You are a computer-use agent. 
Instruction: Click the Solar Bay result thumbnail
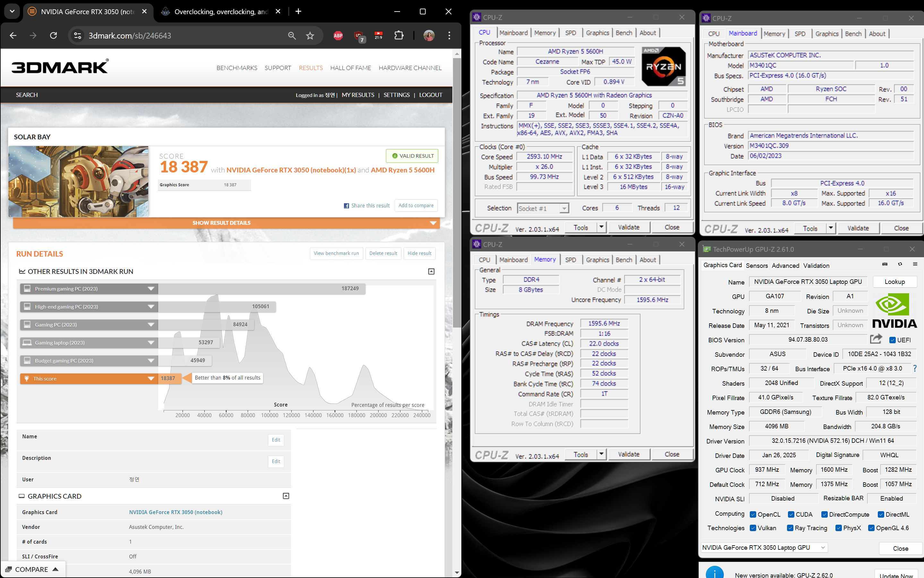click(x=79, y=181)
